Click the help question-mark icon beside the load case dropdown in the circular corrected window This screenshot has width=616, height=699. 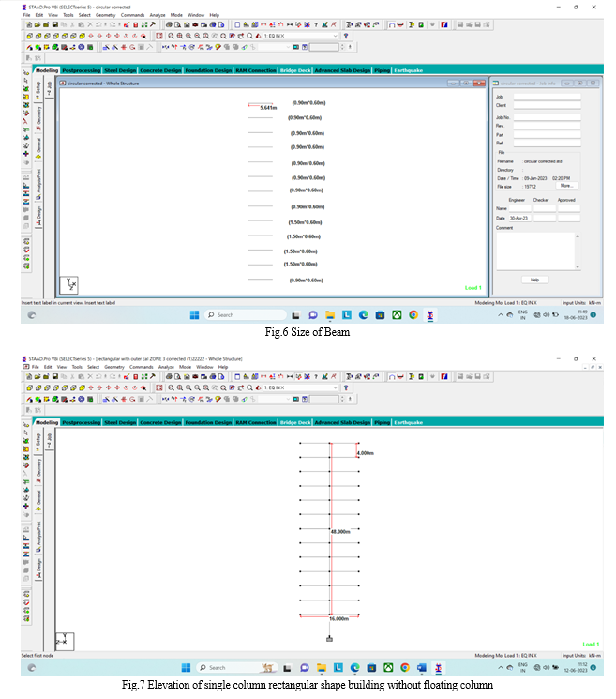click(346, 35)
